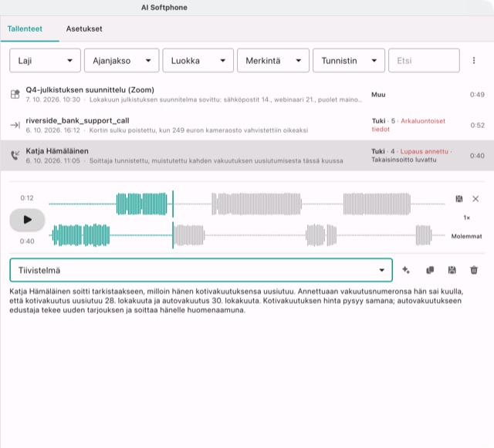Image resolution: width=494 pixels, height=448 pixels.
Task: Click the Takaisinsoitto luvattu label
Action: click(x=404, y=160)
